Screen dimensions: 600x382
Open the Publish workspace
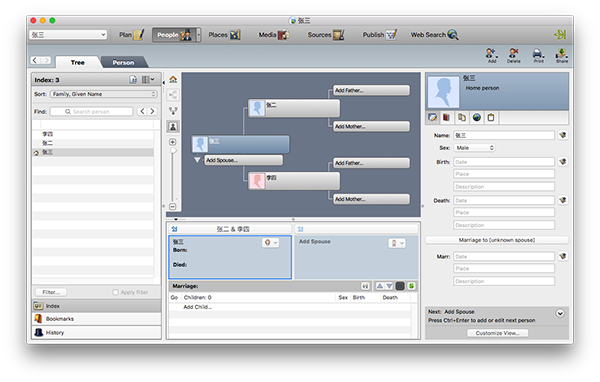(x=380, y=35)
